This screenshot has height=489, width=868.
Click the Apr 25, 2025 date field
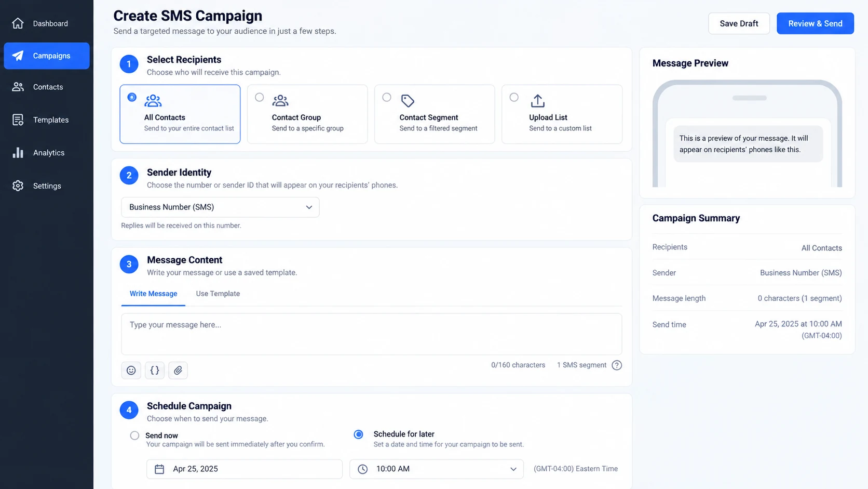click(245, 469)
